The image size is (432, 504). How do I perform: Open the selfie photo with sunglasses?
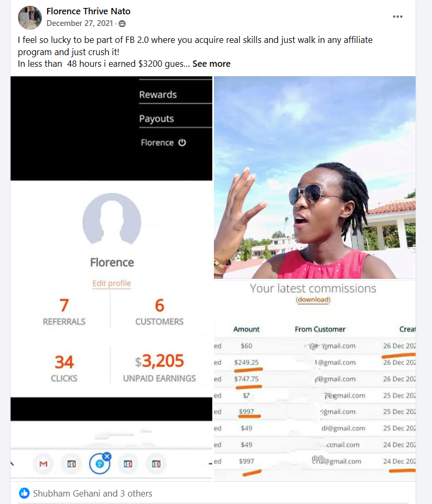point(315,178)
